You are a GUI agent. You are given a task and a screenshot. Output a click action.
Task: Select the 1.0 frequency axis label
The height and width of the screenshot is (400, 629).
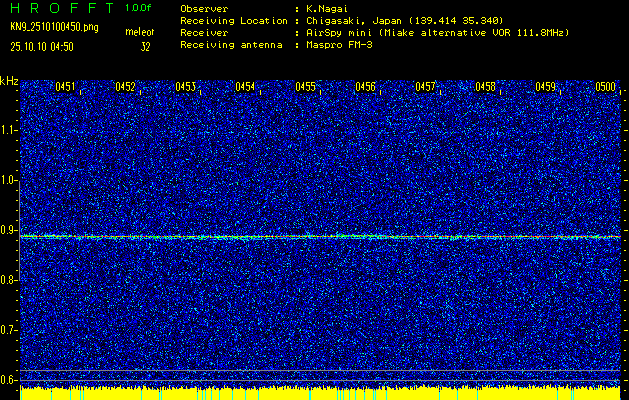(9, 180)
